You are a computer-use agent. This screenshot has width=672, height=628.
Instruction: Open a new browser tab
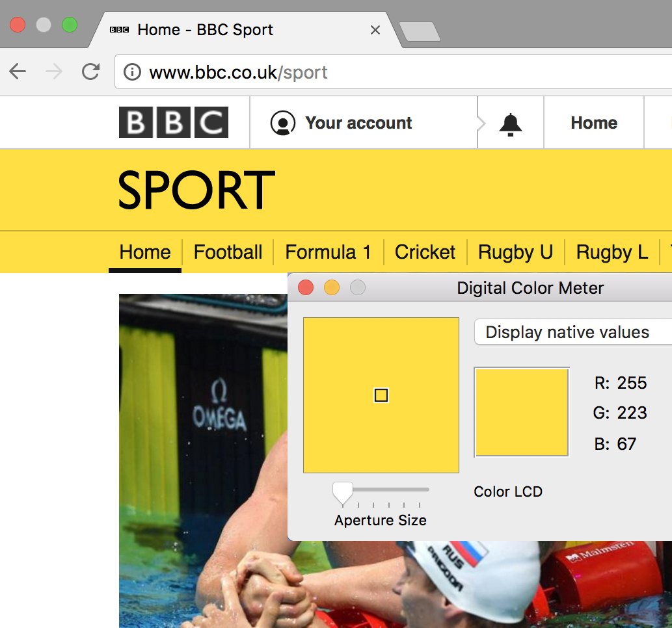pos(420,31)
